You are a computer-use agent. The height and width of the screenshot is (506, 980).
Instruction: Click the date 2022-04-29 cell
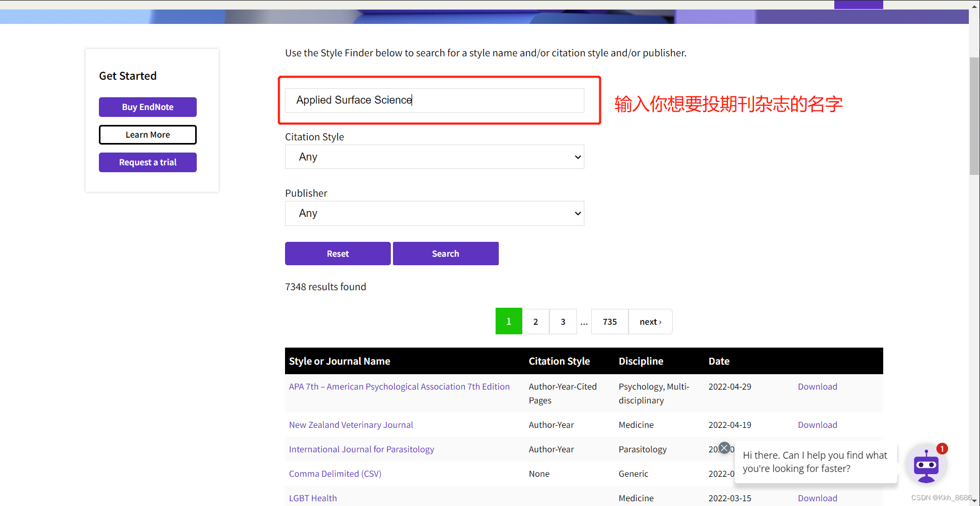click(730, 386)
